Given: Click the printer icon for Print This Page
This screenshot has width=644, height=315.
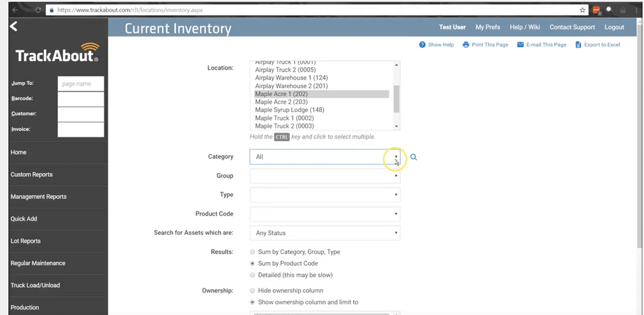Looking at the screenshot, I should 466,44.
